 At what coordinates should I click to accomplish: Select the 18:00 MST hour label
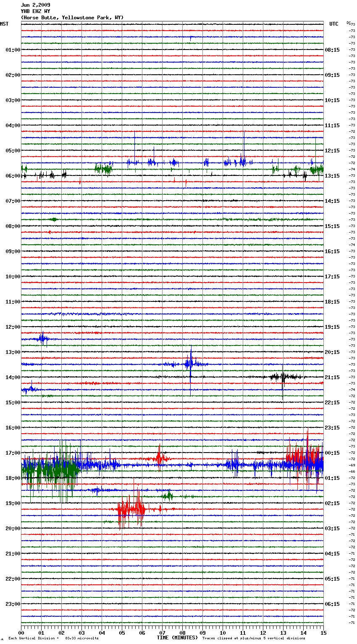point(13,478)
